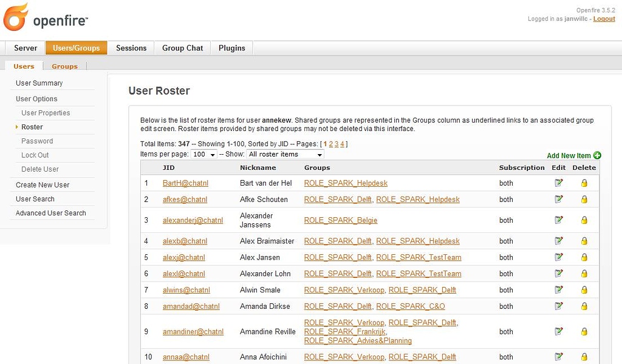The width and height of the screenshot is (622, 364).
Task: Edit roster entry for alwins@chatnl
Action: (x=558, y=290)
